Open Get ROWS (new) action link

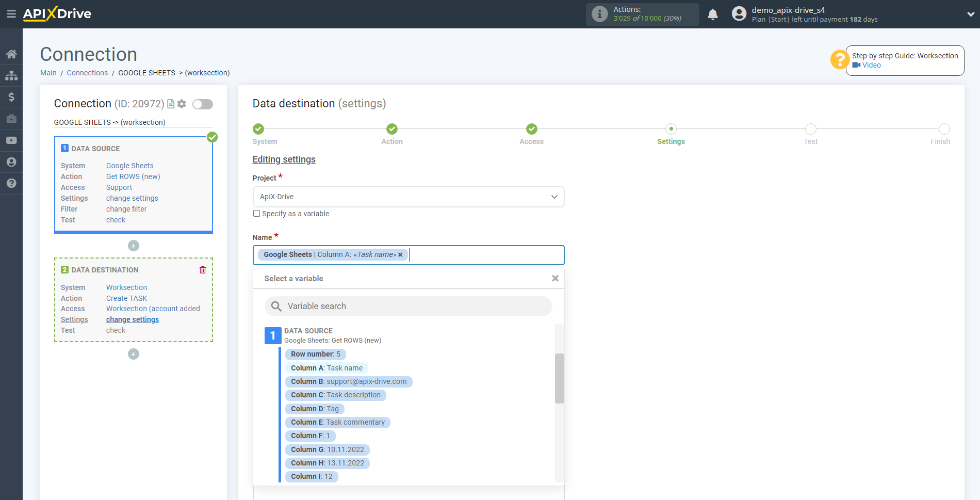tap(133, 176)
